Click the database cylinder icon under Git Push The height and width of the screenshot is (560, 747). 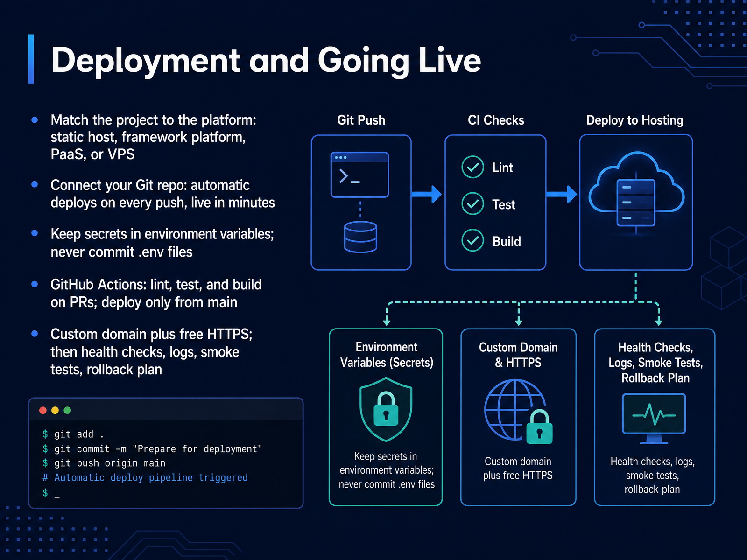click(x=360, y=237)
